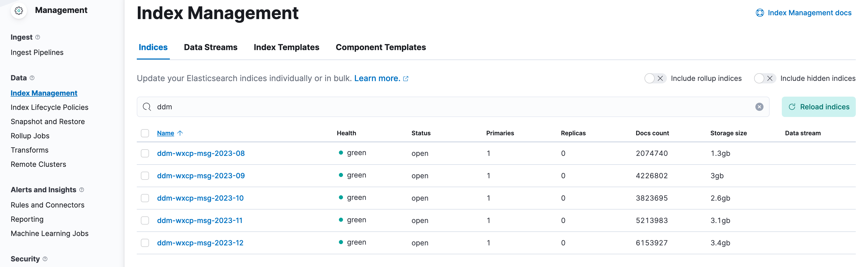Switch to the Data Streams tab
This screenshot has width=868, height=267.
[x=211, y=47]
